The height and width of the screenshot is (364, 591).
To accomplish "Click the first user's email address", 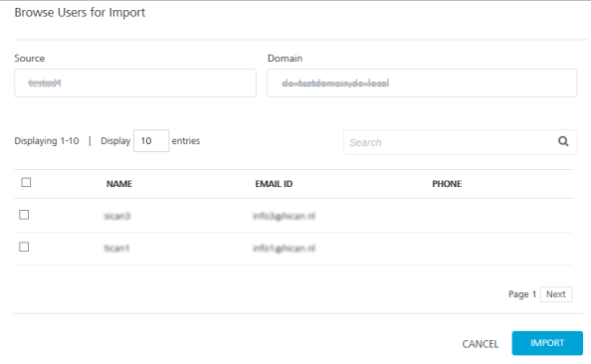I will click(x=284, y=216).
